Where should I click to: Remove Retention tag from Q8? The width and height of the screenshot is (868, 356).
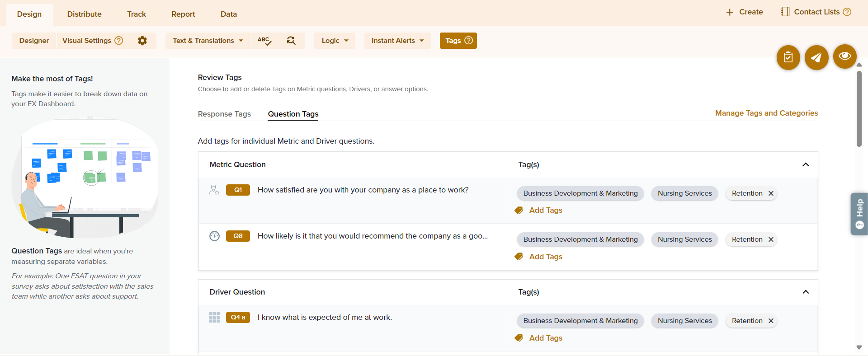click(771, 239)
